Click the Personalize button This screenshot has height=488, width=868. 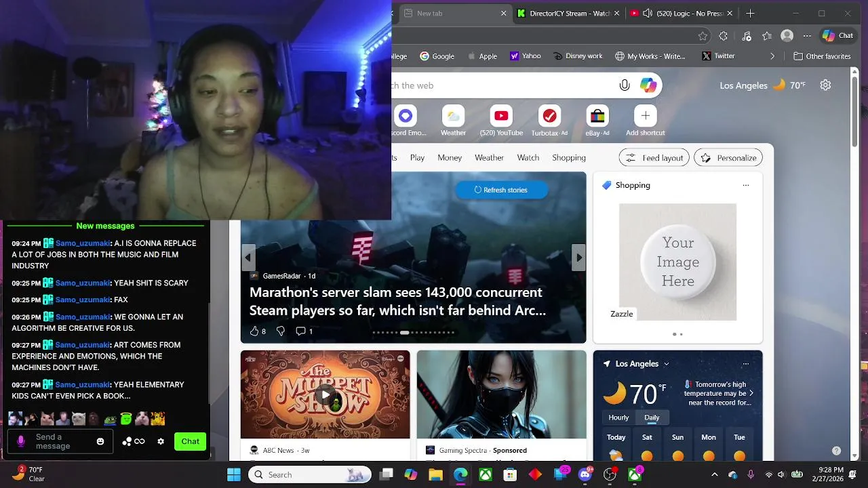(728, 158)
